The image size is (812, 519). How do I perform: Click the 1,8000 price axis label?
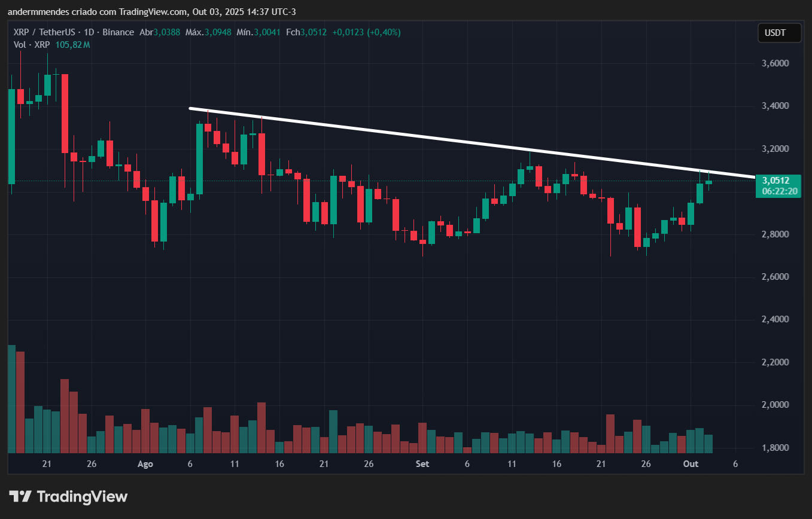775,448
